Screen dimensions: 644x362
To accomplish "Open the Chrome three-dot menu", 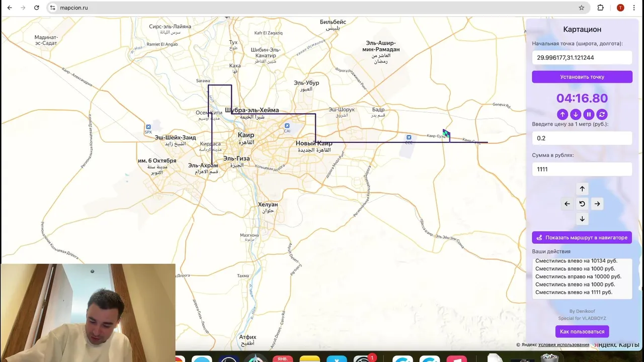I will pos(634,8).
